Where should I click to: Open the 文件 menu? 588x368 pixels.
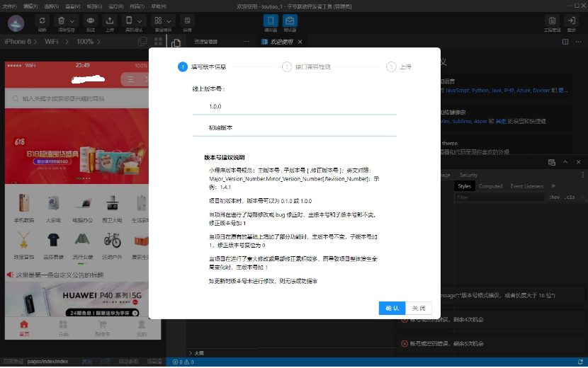[x=9, y=6]
